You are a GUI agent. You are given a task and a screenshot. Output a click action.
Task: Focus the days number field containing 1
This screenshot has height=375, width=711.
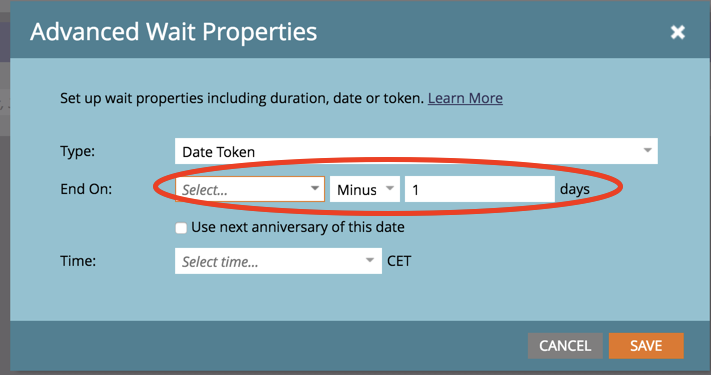tap(479, 189)
